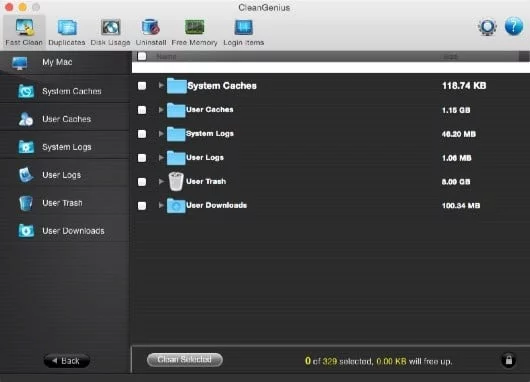Click the lock icon in the status bar
This screenshot has width=530, height=382.
point(508,360)
